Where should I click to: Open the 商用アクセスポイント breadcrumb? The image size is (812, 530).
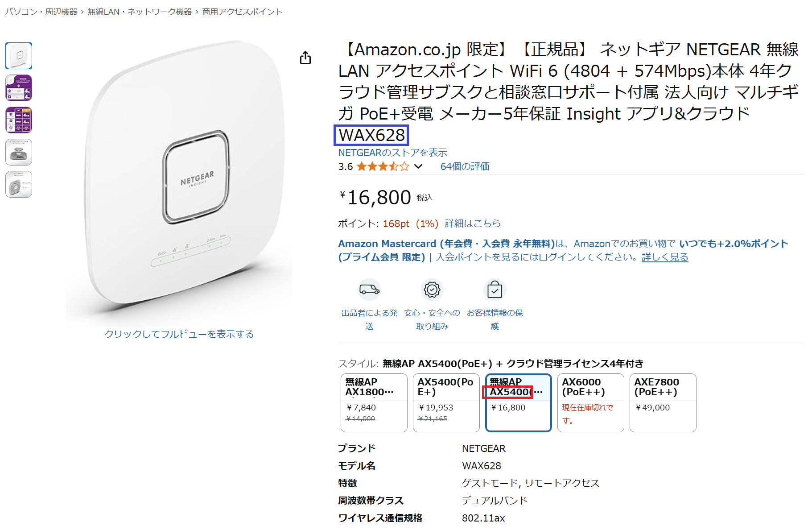point(242,12)
